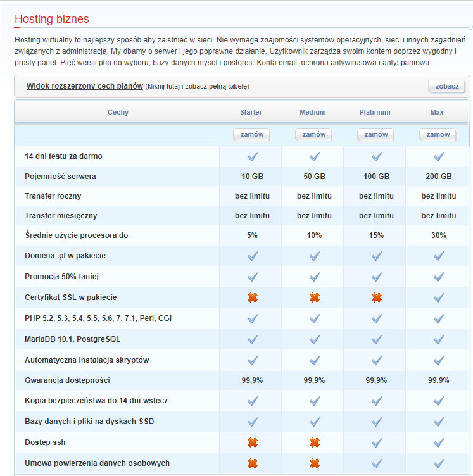
Task: Click Starter's red X for Dostęp ssh
Action: [253, 442]
